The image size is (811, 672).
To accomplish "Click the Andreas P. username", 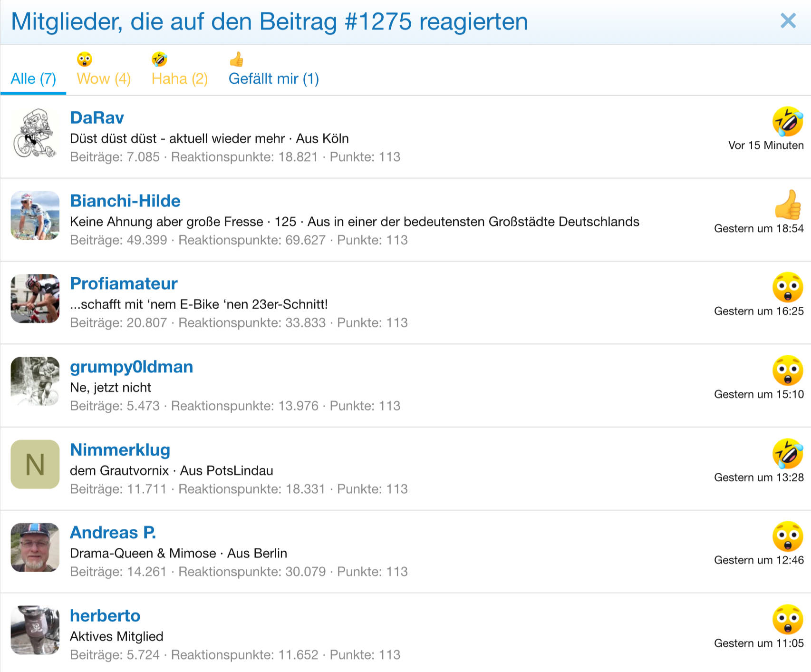I will tap(113, 532).
